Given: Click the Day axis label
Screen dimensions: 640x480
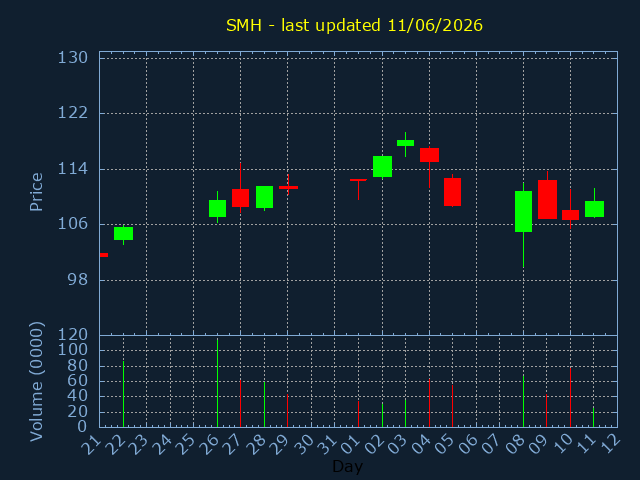Looking at the screenshot, I should coord(347,466).
